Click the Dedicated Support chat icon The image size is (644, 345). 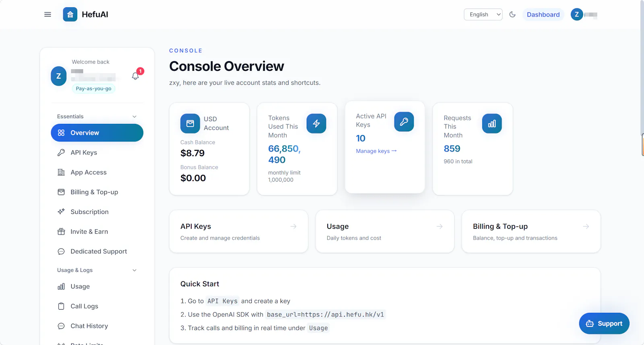tap(61, 251)
